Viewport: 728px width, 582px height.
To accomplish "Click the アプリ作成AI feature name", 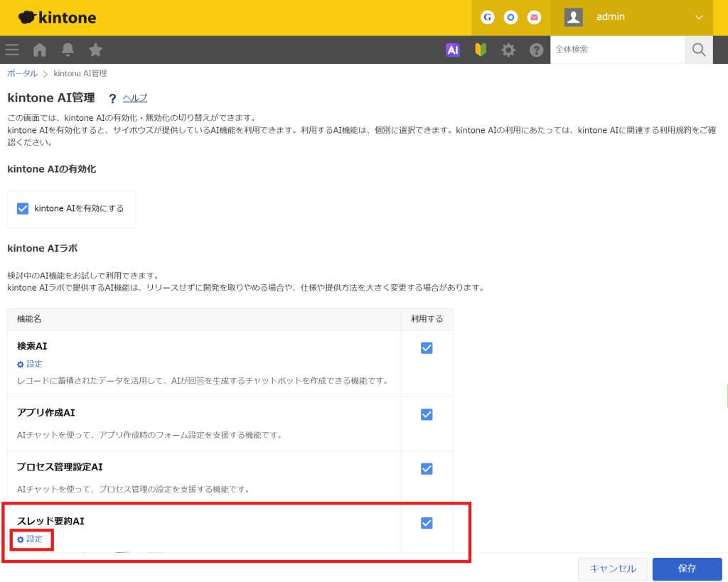I will 46,413.
